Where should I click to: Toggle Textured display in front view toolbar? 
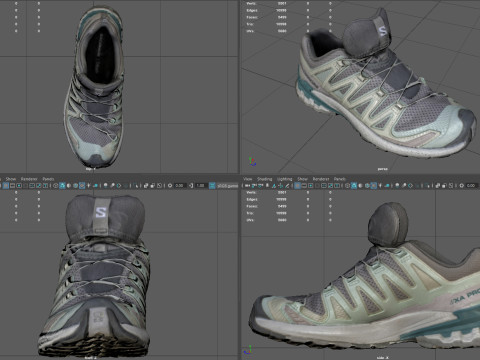tap(82, 186)
